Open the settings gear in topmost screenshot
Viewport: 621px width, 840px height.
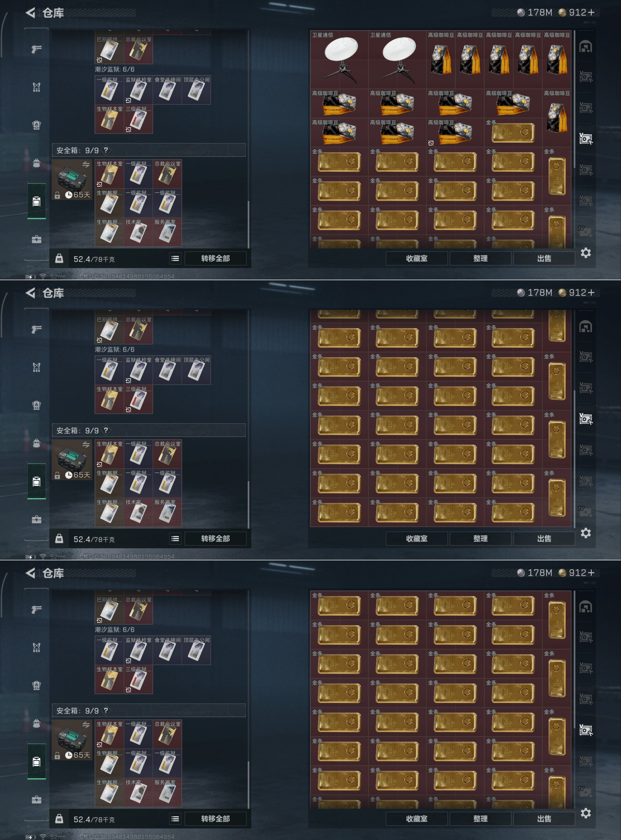tap(586, 253)
